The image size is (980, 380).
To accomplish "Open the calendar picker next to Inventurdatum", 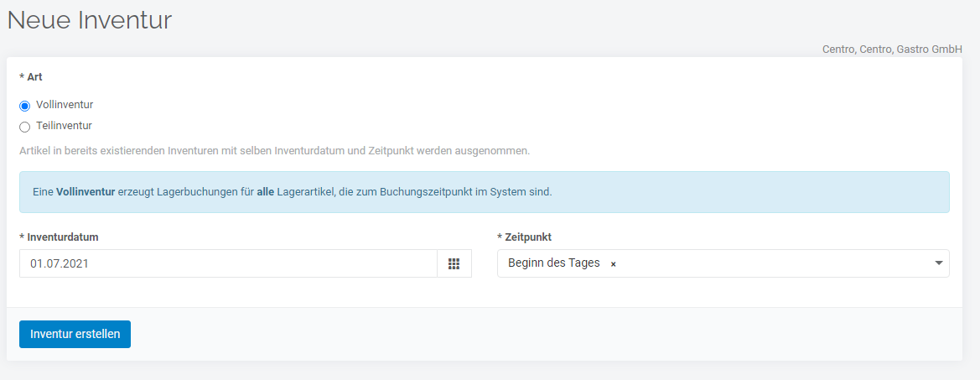I will 454,263.
